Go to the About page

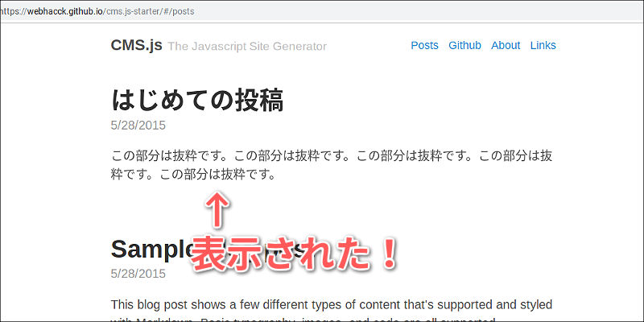point(506,45)
